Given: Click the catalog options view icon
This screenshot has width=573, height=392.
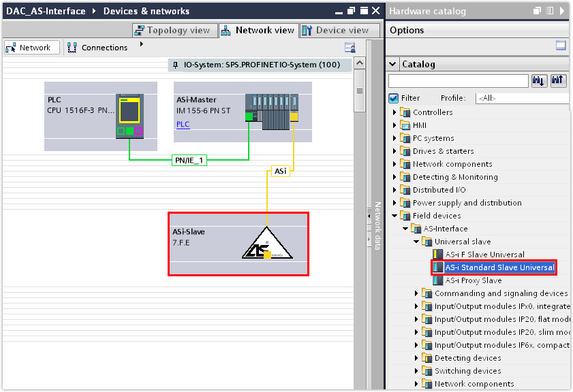Looking at the screenshot, I should click(x=561, y=46).
